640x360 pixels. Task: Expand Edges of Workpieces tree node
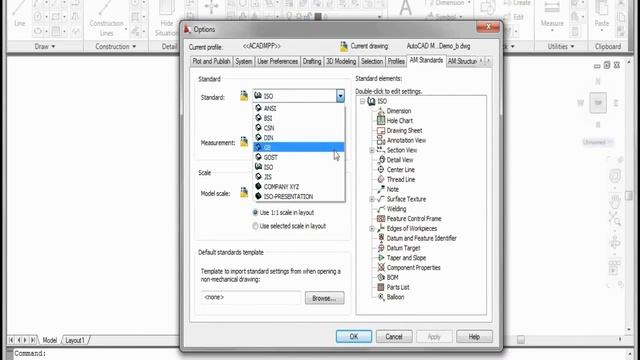point(372,229)
